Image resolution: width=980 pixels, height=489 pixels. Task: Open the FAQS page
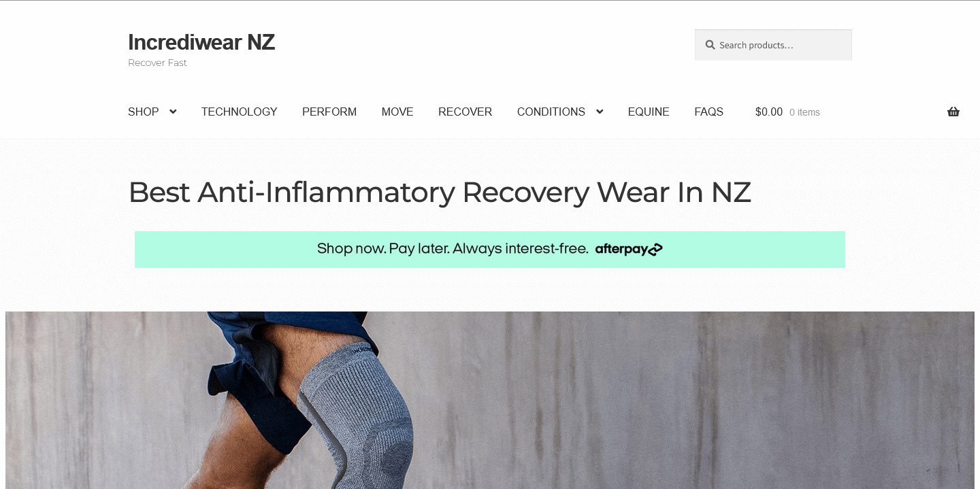pyautogui.click(x=709, y=112)
